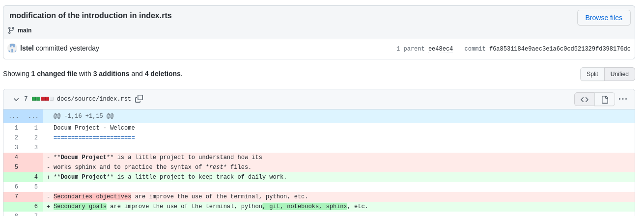Open lstel's avatar image
The width and height of the screenshot is (644, 216).
tap(12, 48)
